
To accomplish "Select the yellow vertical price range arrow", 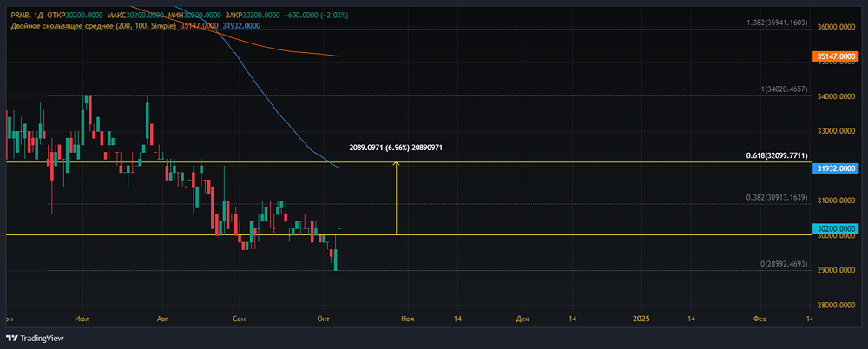I will pos(397,198).
